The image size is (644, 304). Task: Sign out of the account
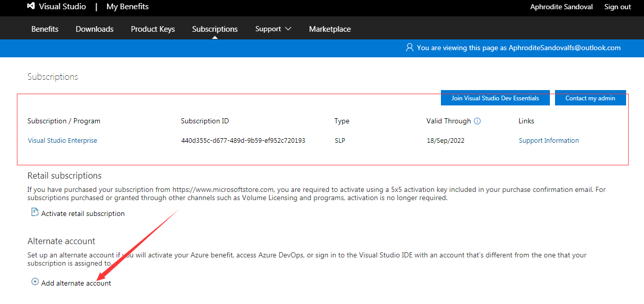[617, 7]
